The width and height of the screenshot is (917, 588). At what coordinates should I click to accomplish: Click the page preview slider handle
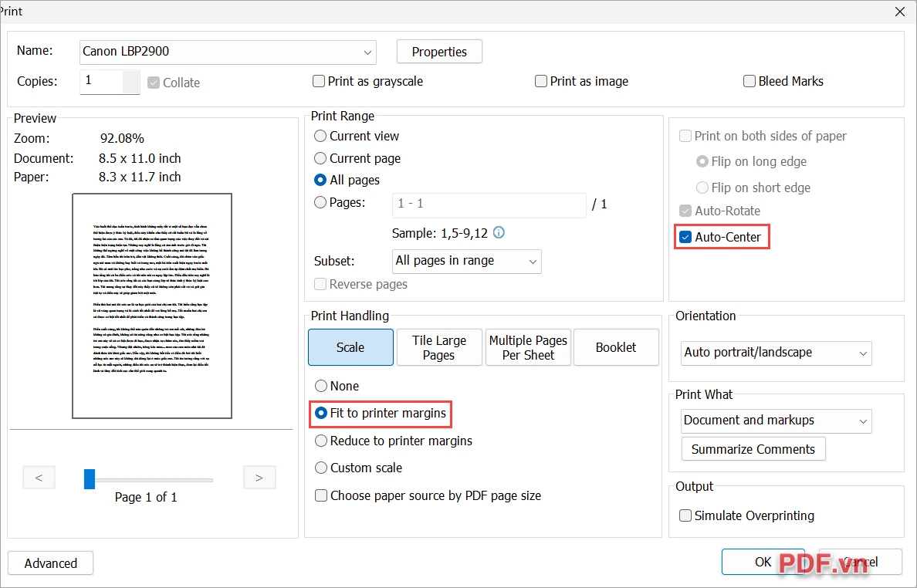(90, 478)
